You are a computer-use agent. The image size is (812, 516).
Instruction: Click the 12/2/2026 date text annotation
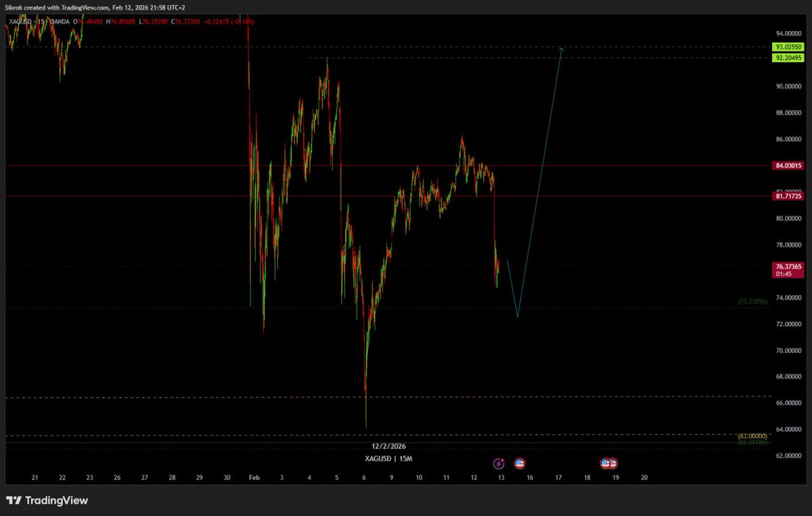click(389, 446)
